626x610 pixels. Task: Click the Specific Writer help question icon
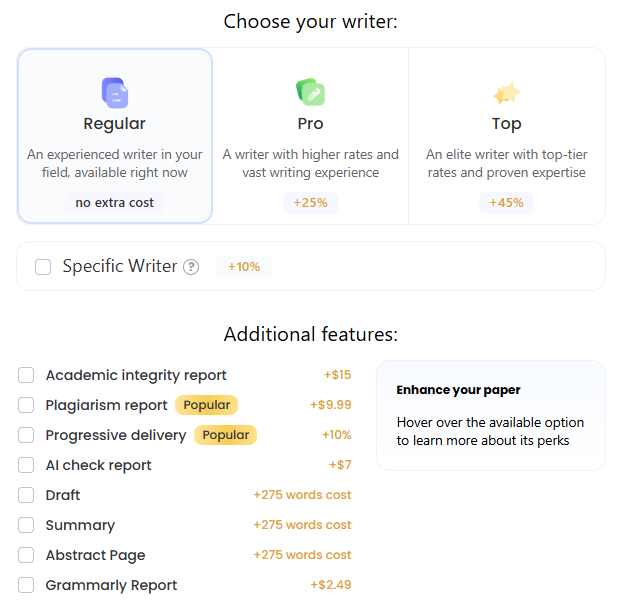click(191, 267)
